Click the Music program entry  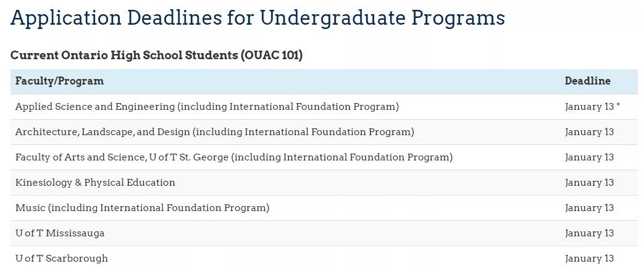coord(142,208)
